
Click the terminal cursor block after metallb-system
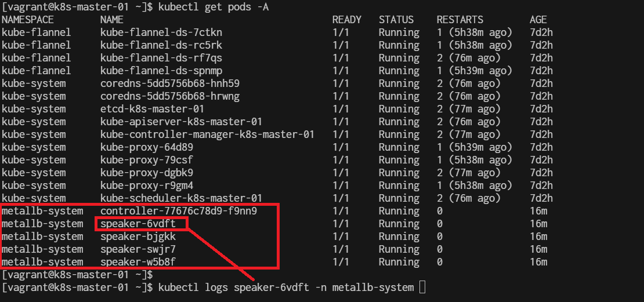pyautogui.click(x=422, y=288)
